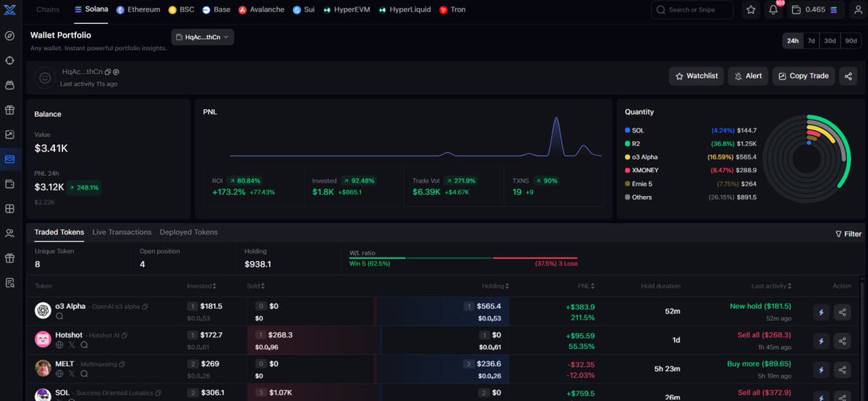Image resolution: width=868 pixels, height=401 pixels.
Task: Switch to Base chain
Action: [x=216, y=9]
